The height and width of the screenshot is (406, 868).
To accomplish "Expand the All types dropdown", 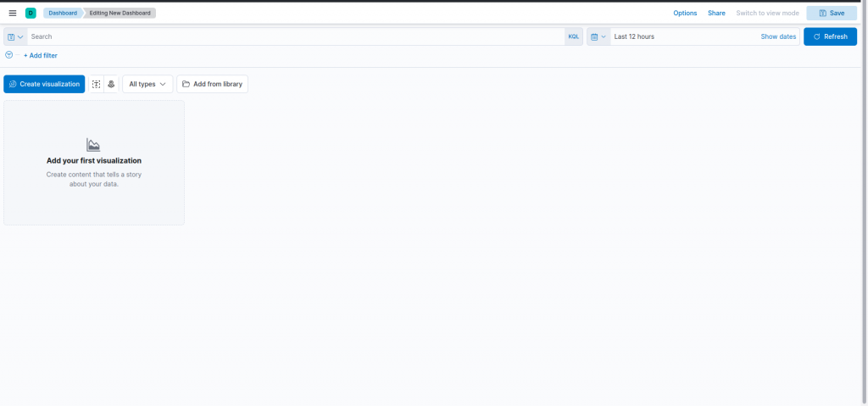I will click(x=147, y=84).
